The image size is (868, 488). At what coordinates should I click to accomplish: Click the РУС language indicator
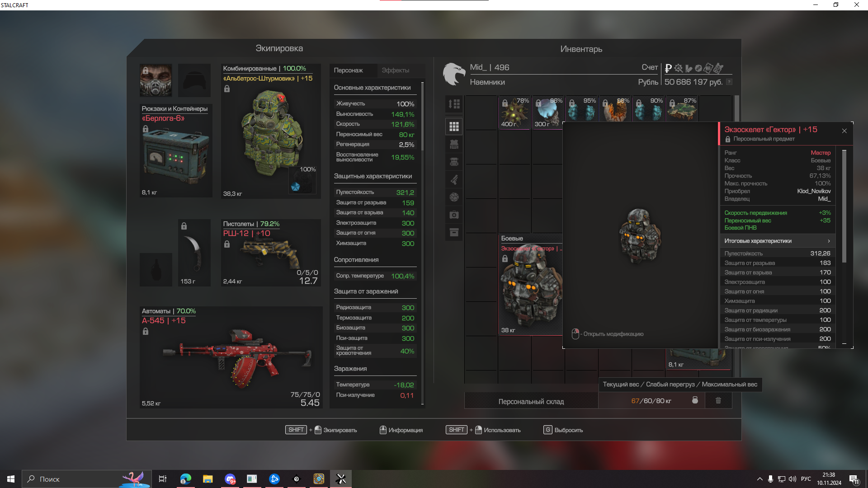806,479
